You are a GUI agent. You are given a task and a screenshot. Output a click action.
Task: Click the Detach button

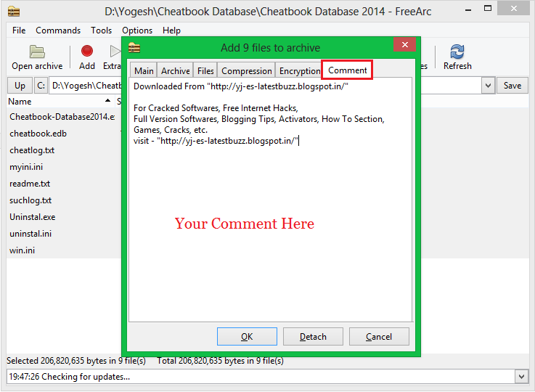tap(313, 337)
